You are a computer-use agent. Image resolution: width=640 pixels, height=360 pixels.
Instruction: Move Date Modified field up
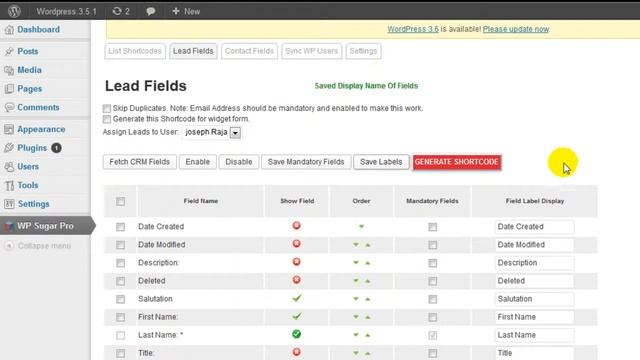click(x=367, y=245)
